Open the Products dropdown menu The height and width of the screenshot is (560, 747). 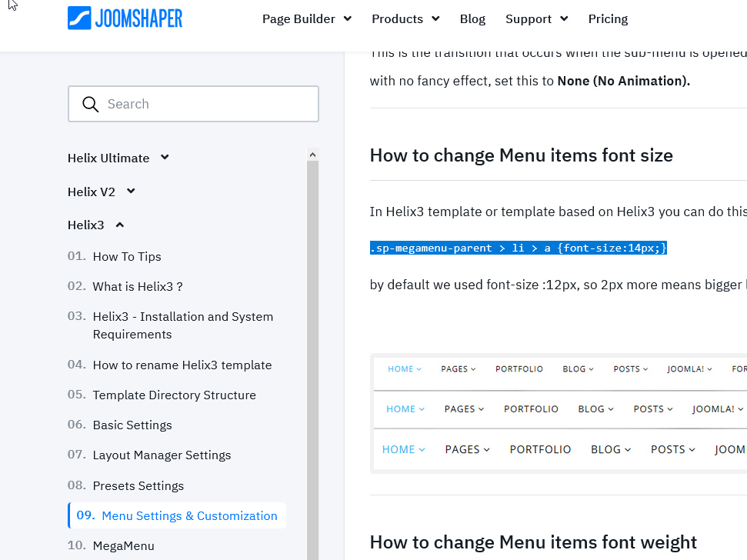(x=405, y=18)
